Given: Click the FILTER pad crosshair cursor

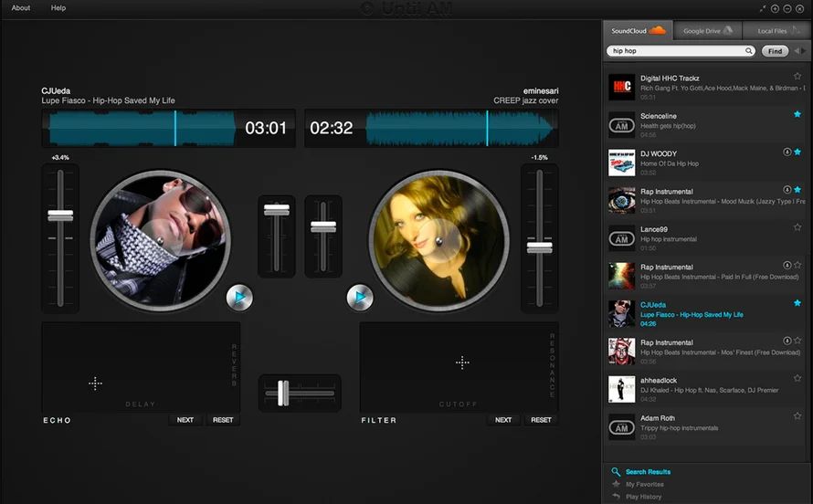Looking at the screenshot, I should pos(462,362).
